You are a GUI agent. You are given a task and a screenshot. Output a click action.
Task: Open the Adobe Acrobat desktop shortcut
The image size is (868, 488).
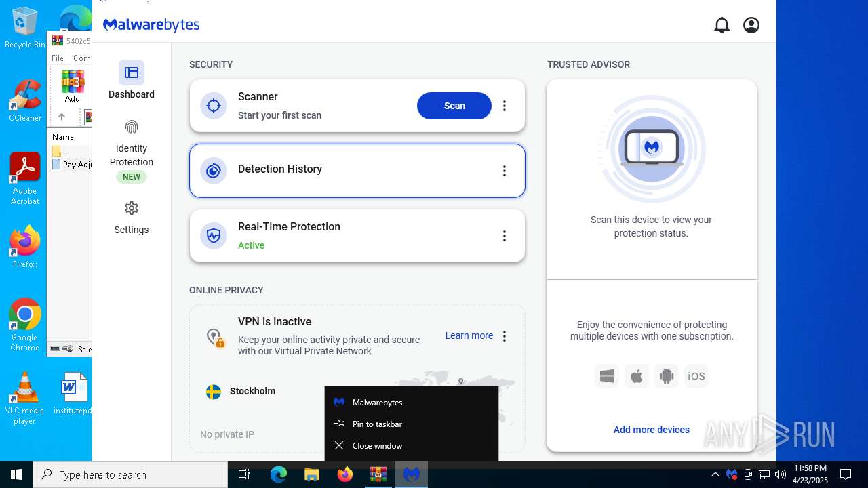point(25,179)
